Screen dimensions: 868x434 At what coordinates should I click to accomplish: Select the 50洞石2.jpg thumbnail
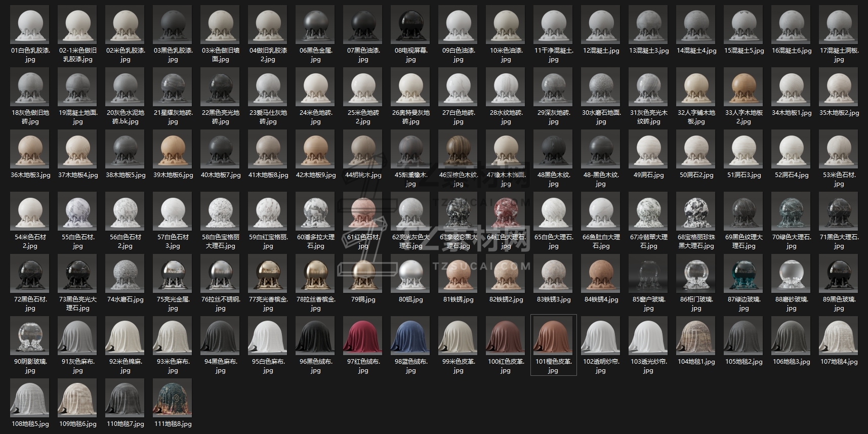[696, 149]
